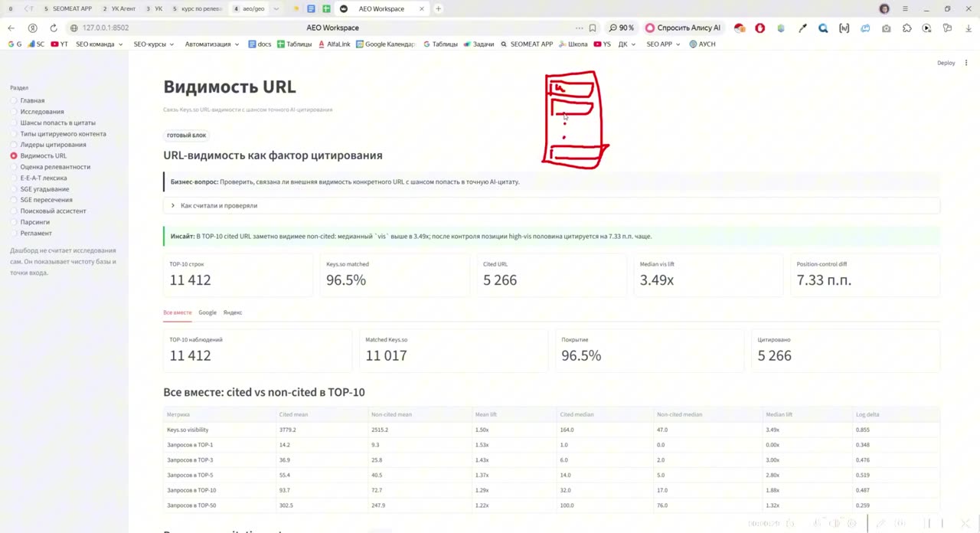This screenshot has width=980, height=533.
Task: Reload the page
Action: tap(54, 28)
